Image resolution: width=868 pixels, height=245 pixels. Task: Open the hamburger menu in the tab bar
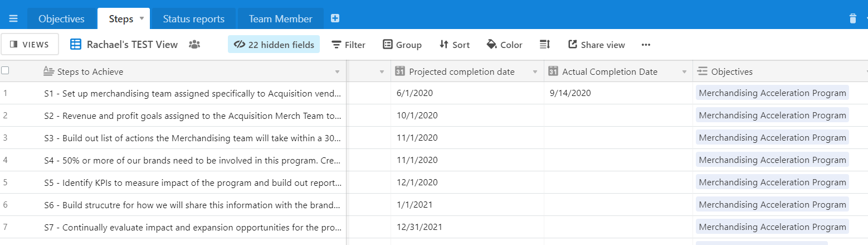click(13, 18)
